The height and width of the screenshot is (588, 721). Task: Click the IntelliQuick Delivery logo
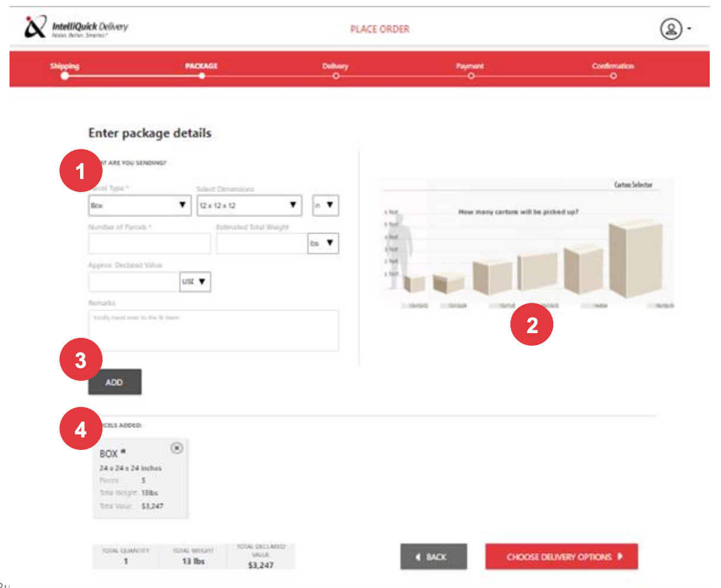tap(76, 28)
